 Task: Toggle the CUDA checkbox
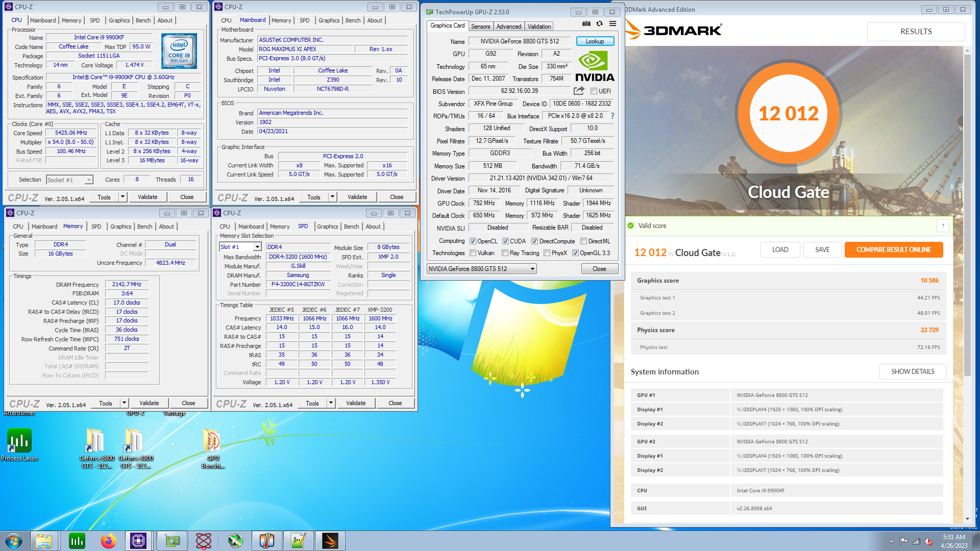coord(505,241)
